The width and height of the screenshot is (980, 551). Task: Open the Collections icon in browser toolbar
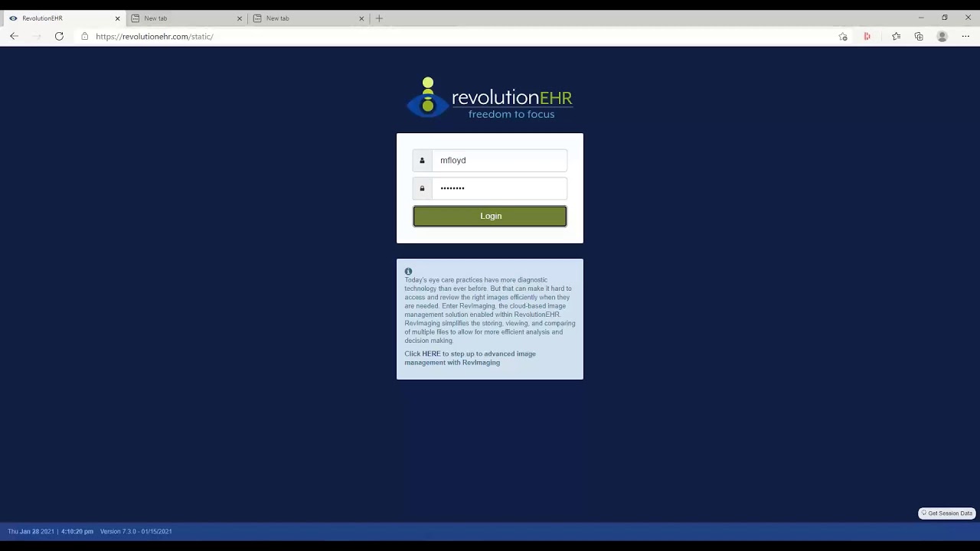click(x=919, y=36)
